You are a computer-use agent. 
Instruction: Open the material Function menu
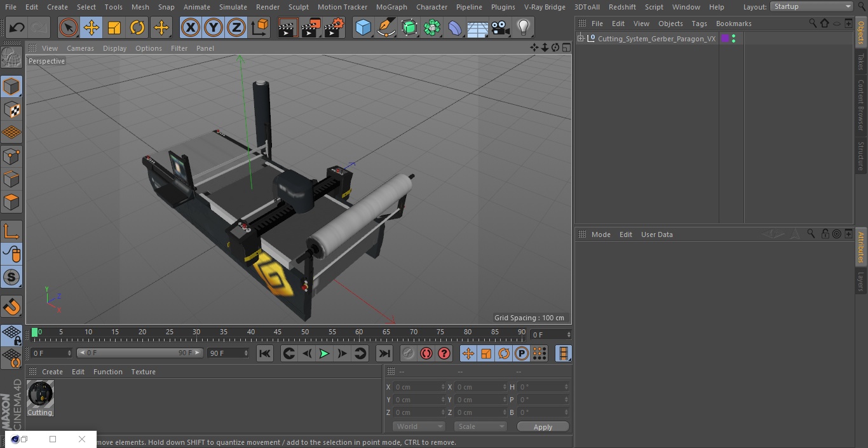(x=108, y=372)
